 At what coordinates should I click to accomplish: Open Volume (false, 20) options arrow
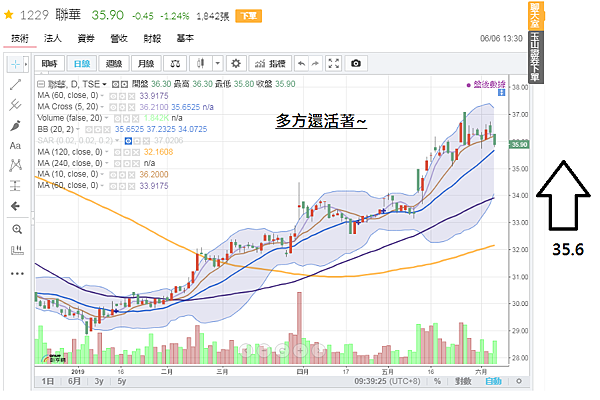106,118
